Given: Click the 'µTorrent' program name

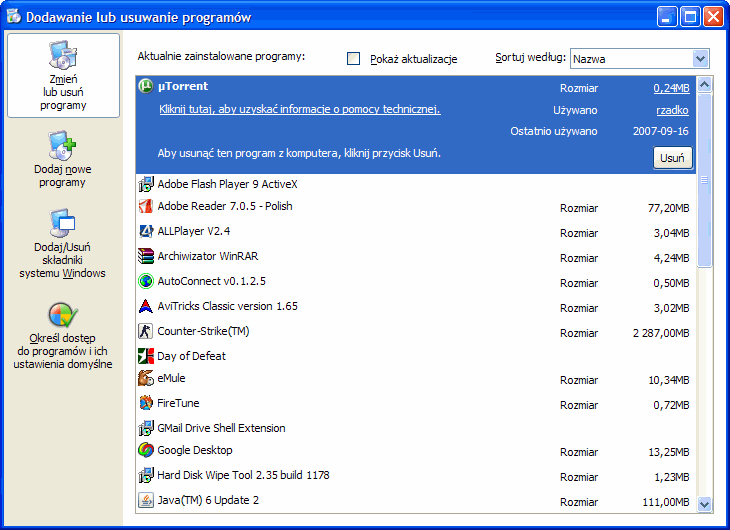Looking at the screenshot, I should pyautogui.click(x=183, y=86).
